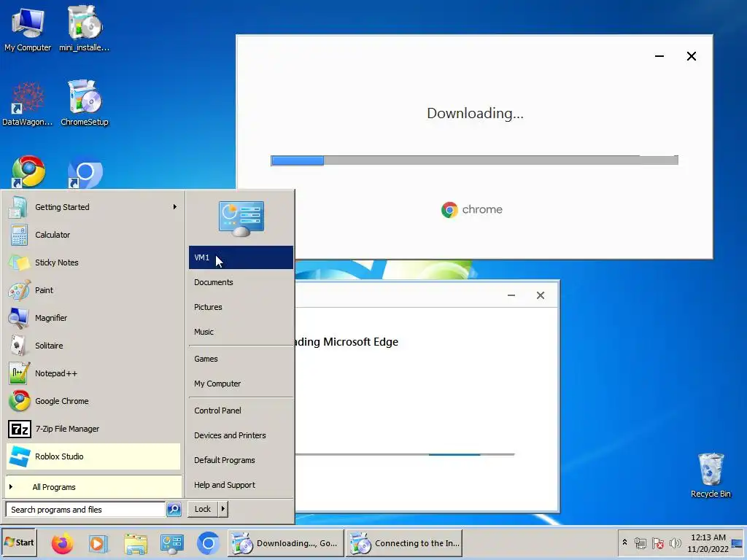The width and height of the screenshot is (747, 560).
Task: Show hidden tray icons arrow
Action: (x=624, y=542)
